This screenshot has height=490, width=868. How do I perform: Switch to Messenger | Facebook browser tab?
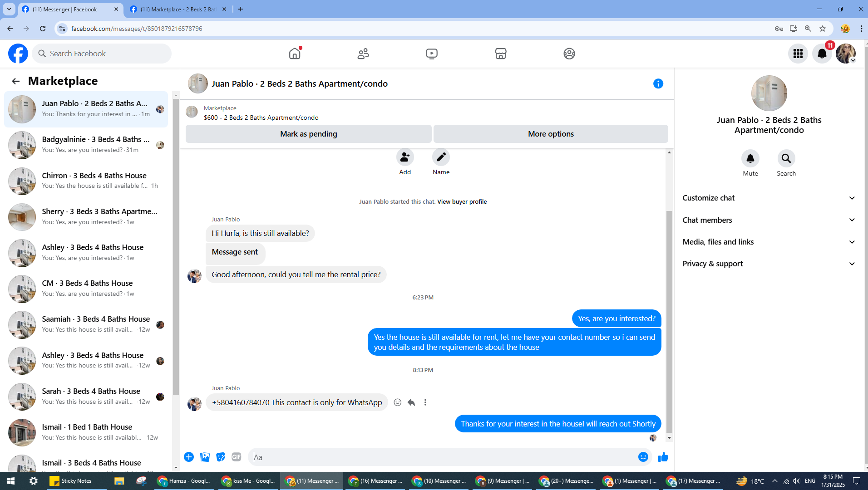pyautogui.click(x=70, y=9)
